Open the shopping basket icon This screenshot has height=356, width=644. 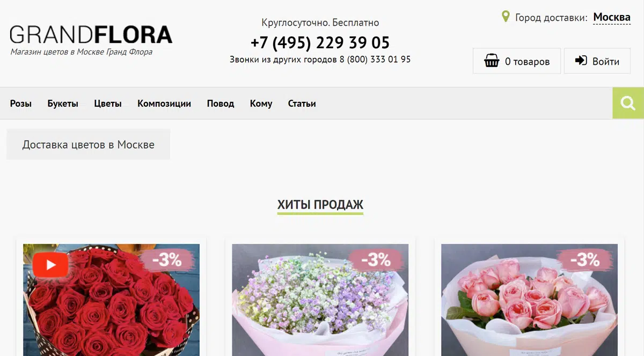pyautogui.click(x=492, y=61)
